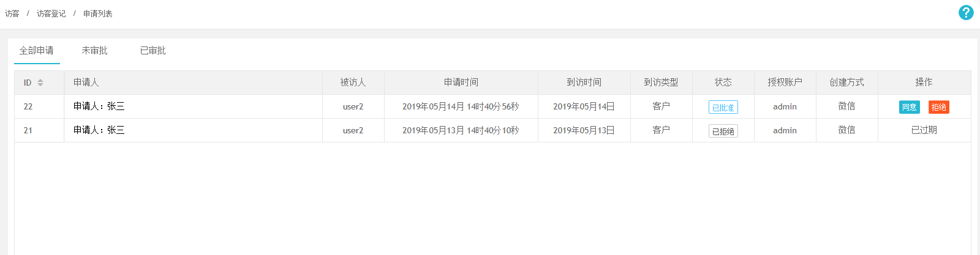Go to 访客 breadcrumb link

pyautogui.click(x=12, y=13)
